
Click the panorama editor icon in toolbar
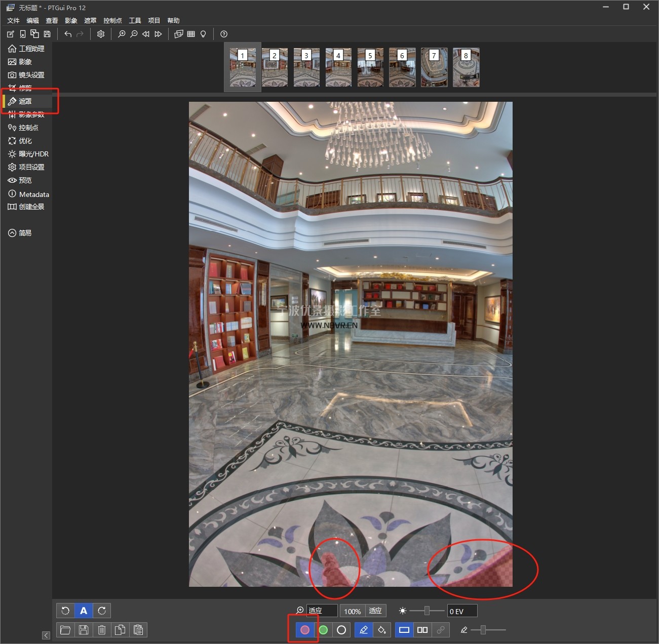[178, 34]
